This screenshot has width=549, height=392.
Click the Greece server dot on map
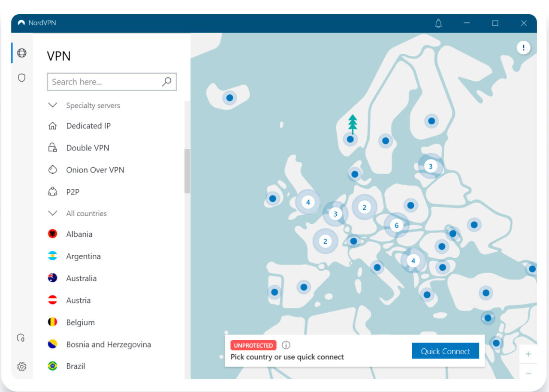pos(426,295)
